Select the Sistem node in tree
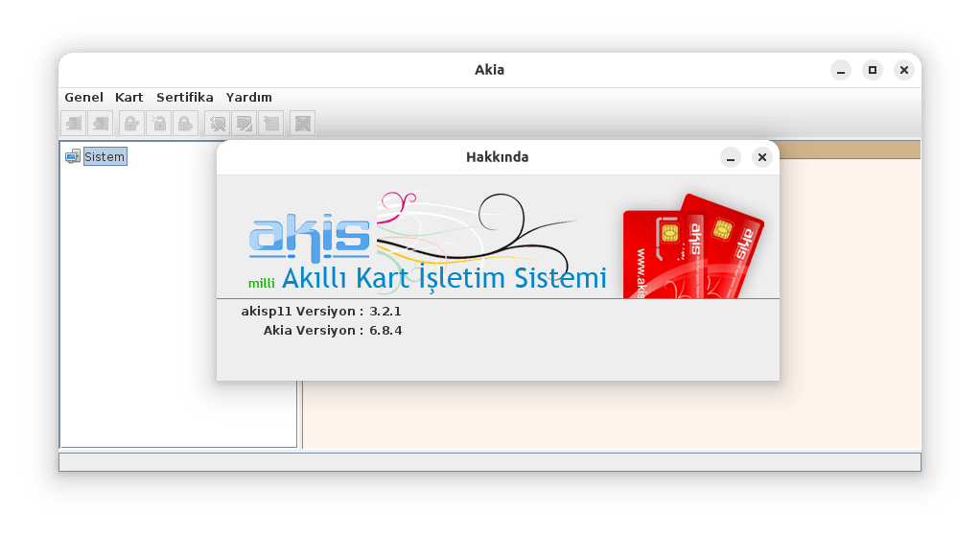This screenshot has width=980, height=536. click(105, 156)
